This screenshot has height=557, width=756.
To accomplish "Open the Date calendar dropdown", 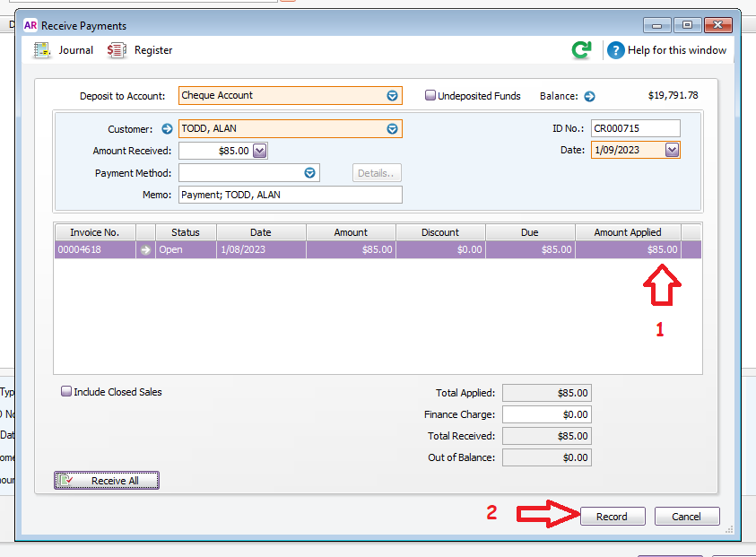I will click(x=672, y=151).
